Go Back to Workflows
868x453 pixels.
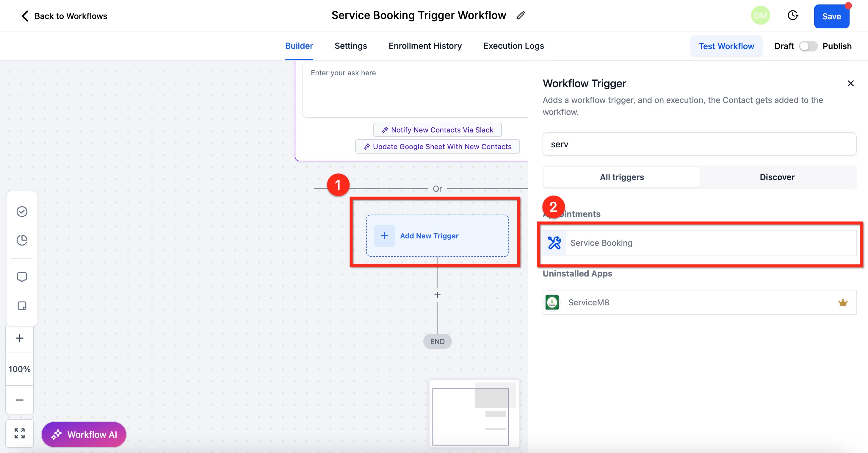64,16
